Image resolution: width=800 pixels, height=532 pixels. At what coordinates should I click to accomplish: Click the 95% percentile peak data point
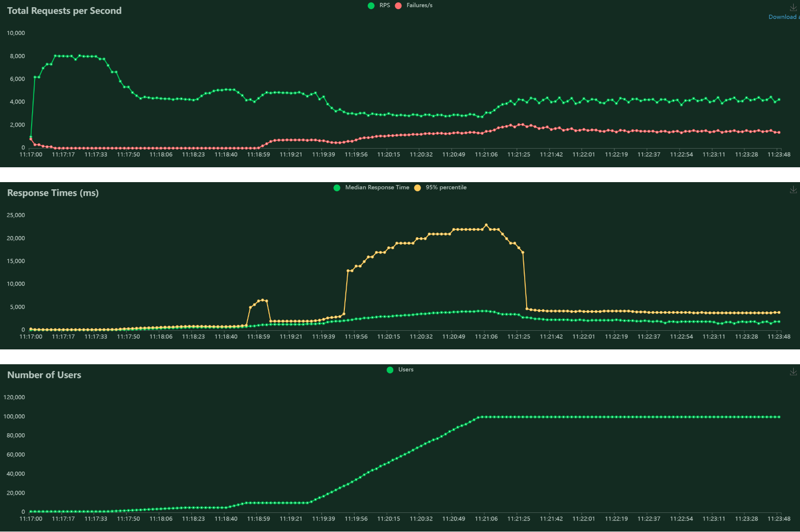coord(486,225)
